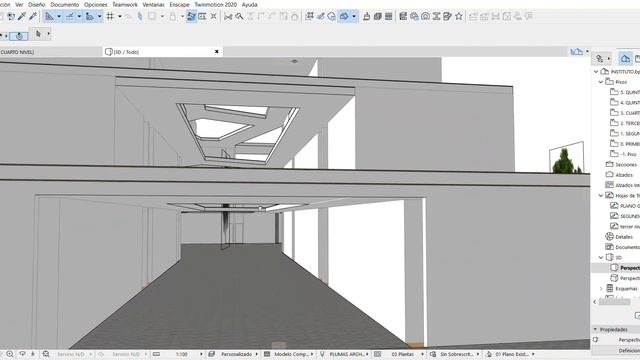Click the 3D window view icon
The width and height of the screenshot is (640, 360).
click(344, 16)
